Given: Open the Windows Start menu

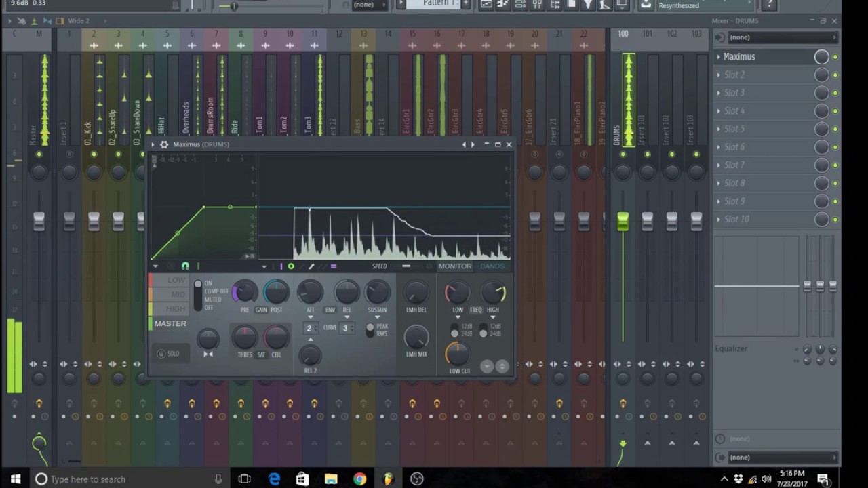Looking at the screenshot, I should click(15, 479).
